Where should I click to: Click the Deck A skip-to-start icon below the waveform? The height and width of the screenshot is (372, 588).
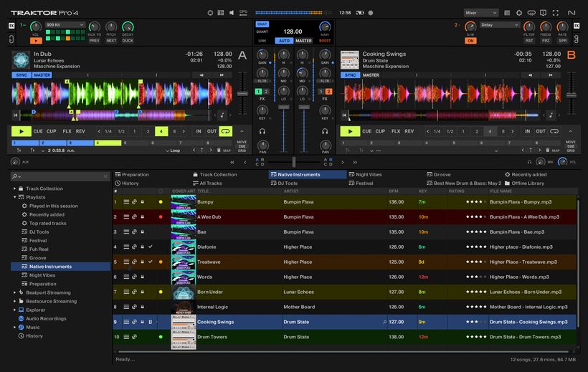[x=15, y=115]
